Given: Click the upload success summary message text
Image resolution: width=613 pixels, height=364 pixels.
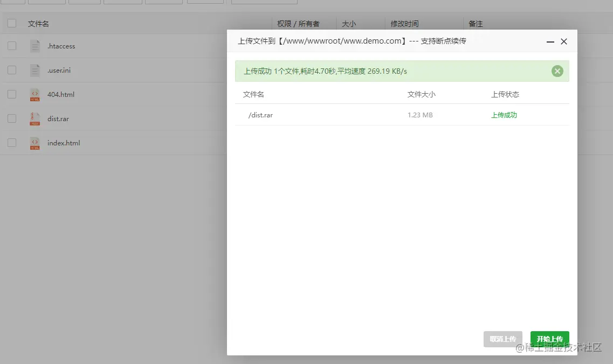Looking at the screenshot, I should tap(325, 71).
